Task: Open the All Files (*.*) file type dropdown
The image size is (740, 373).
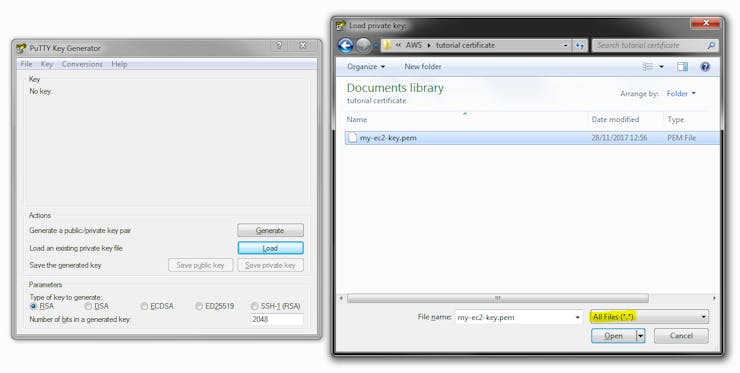Action: pos(649,317)
